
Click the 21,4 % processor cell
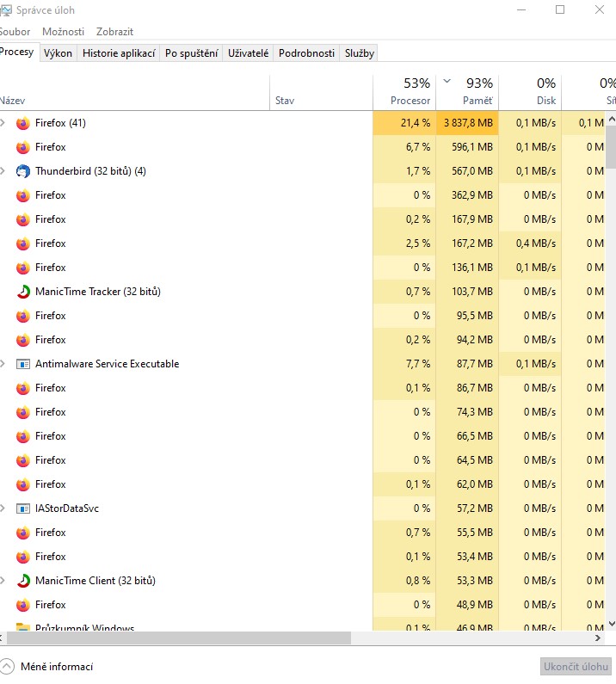pyautogui.click(x=404, y=123)
